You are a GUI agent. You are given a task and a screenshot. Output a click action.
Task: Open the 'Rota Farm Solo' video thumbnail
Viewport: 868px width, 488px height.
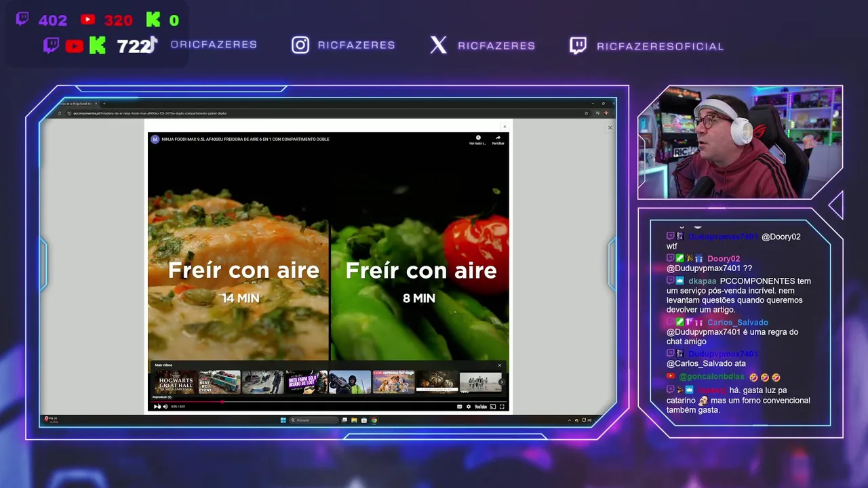coord(306,382)
